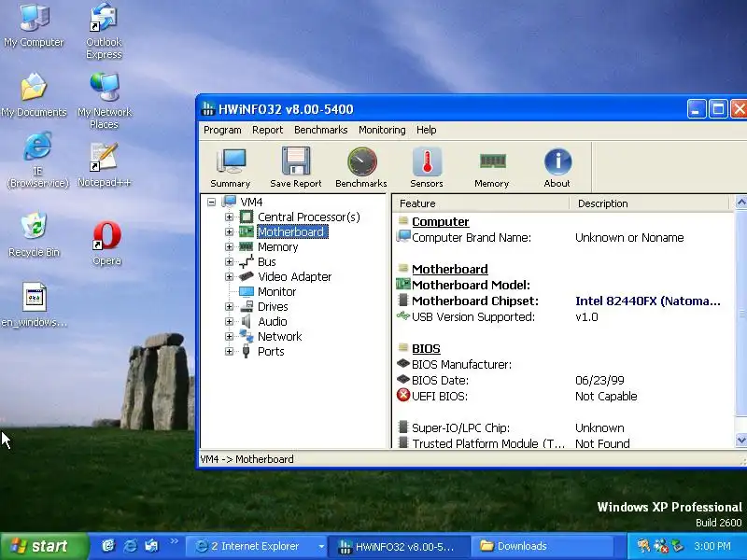Click the Feature column header

point(481,203)
